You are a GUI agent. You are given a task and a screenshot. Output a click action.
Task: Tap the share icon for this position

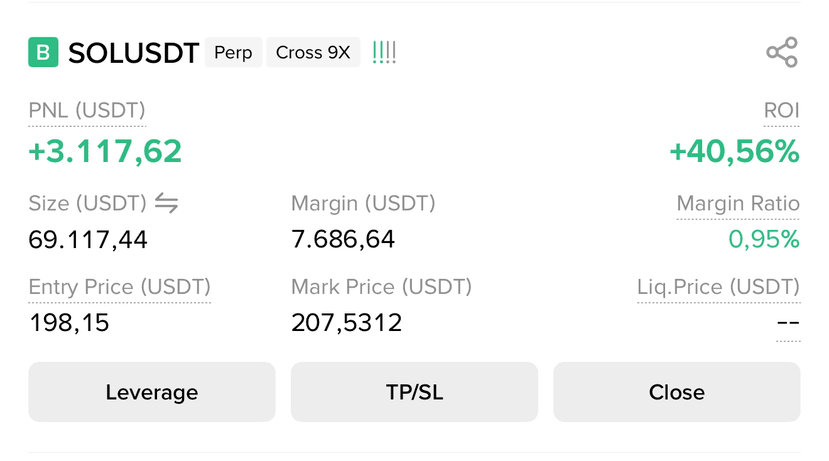[782, 52]
